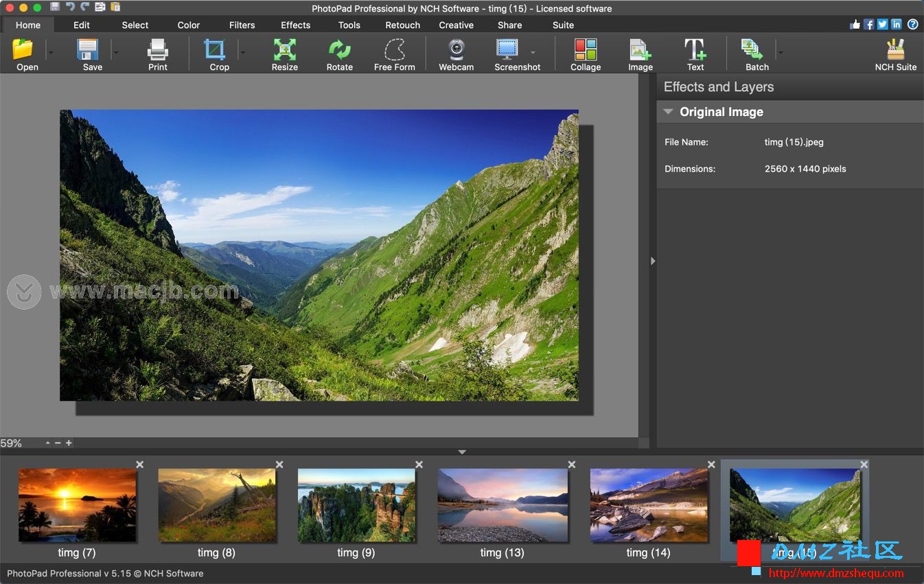This screenshot has height=584, width=924.
Task: Print the image using the Print icon
Action: pyautogui.click(x=158, y=49)
